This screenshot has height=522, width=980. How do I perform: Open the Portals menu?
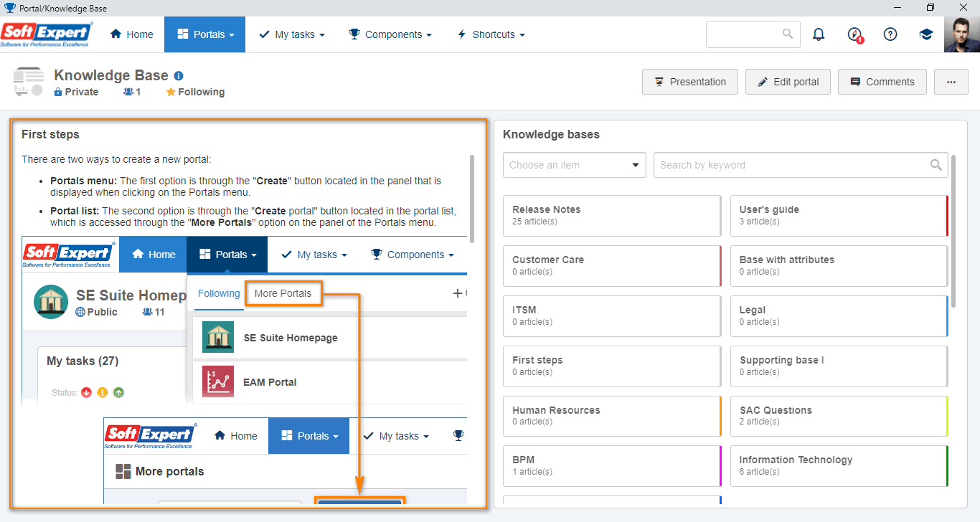click(204, 34)
